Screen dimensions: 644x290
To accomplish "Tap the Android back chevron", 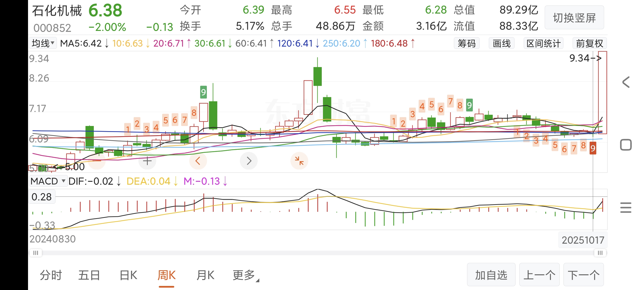I will pos(626,82).
